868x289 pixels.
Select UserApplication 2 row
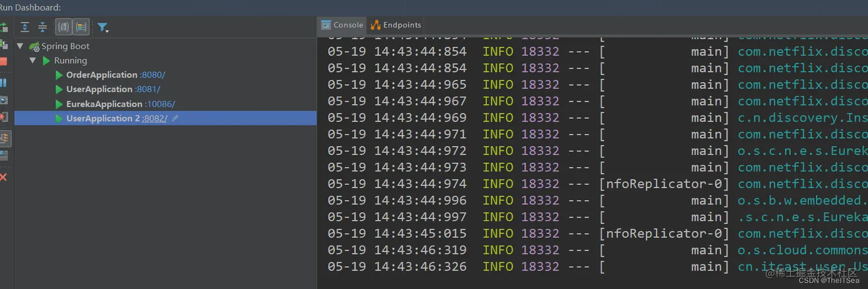(165, 118)
